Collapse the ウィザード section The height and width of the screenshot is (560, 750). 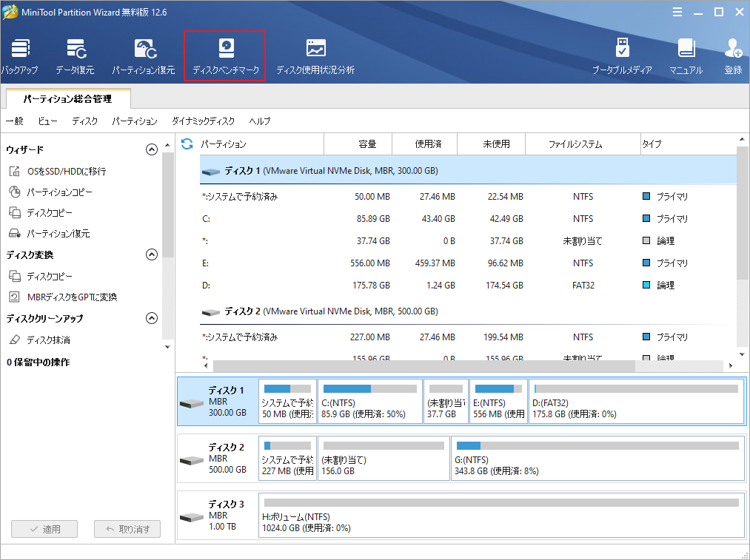tap(152, 149)
